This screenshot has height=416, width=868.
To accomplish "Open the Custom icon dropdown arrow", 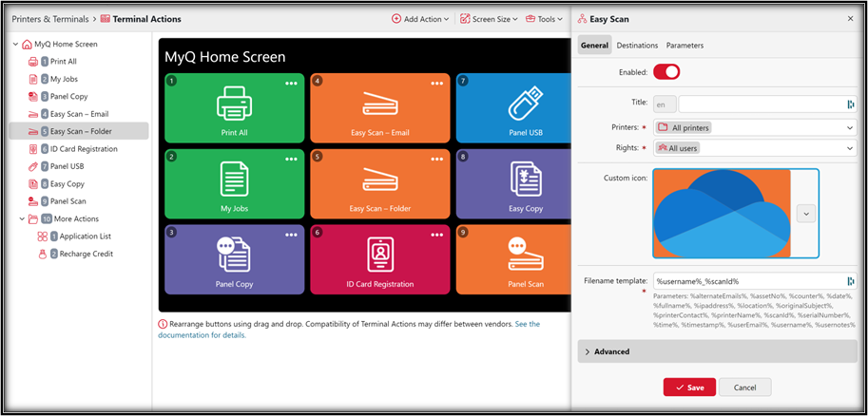I will point(806,214).
